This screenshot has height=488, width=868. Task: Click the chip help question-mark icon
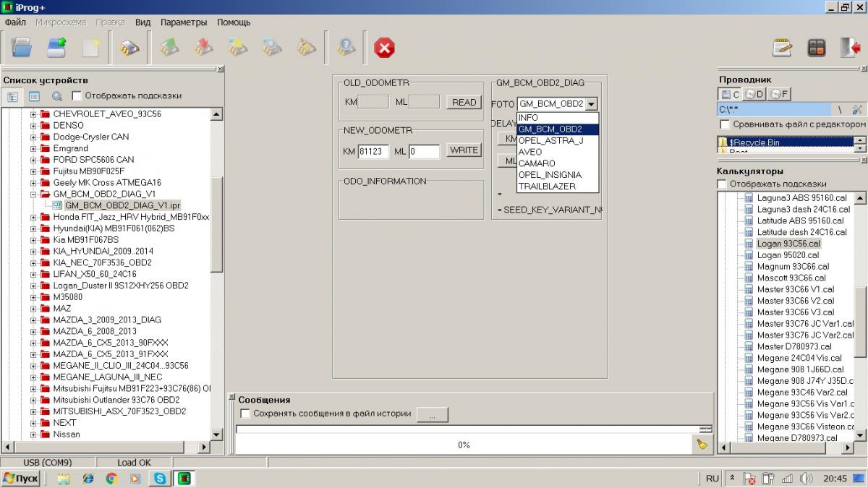pos(346,48)
